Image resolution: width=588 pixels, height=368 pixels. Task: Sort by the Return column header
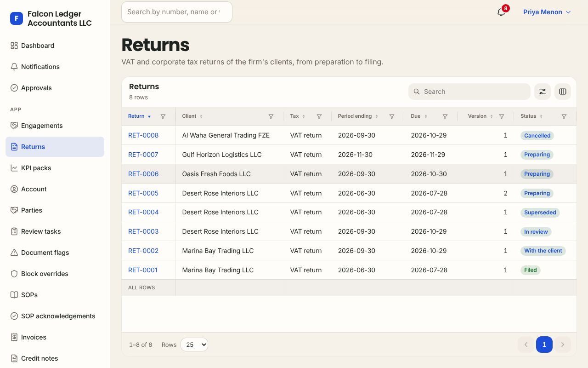(x=139, y=116)
